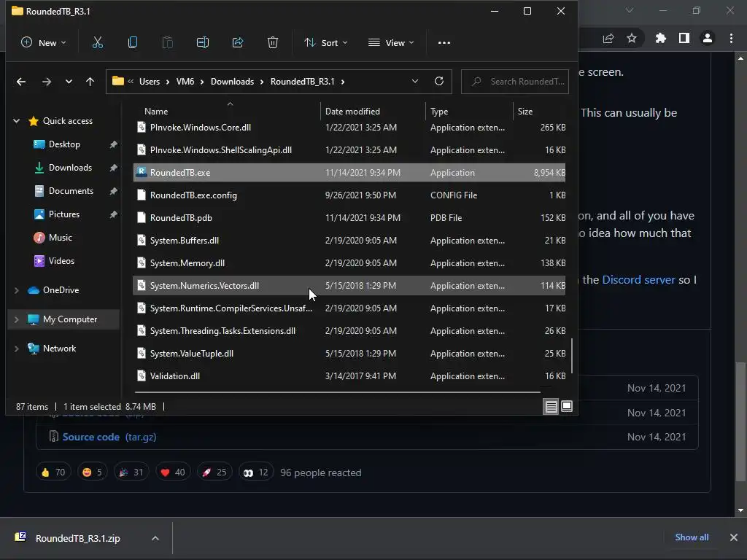Switch to the large thumbnails view icon
Viewport: 747px width, 560px height.
click(567, 407)
